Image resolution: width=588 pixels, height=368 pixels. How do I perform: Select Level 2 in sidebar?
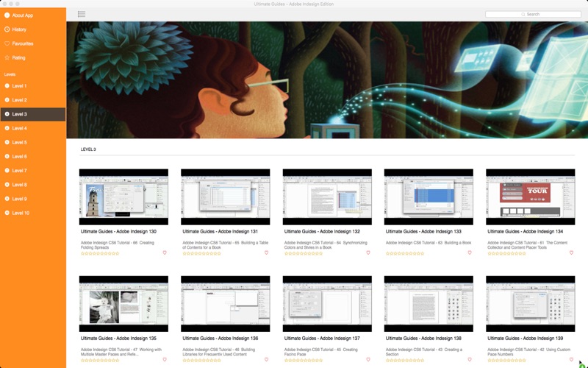click(33, 100)
